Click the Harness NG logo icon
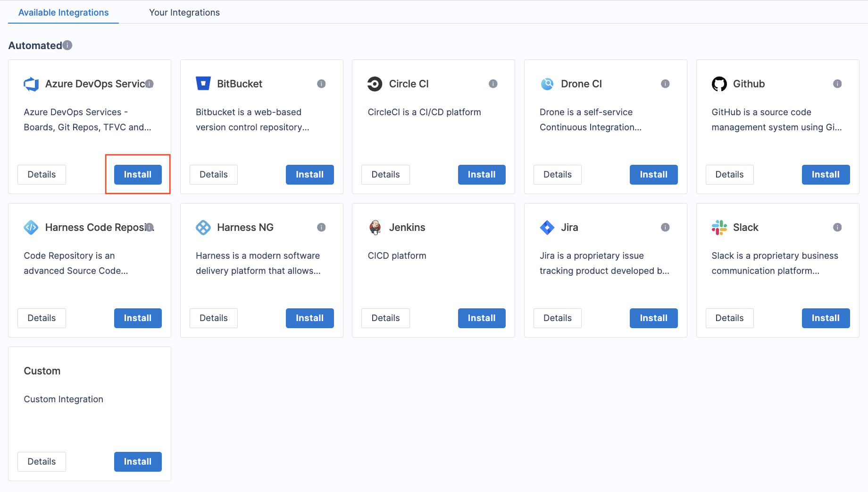The height and width of the screenshot is (492, 868). click(203, 227)
